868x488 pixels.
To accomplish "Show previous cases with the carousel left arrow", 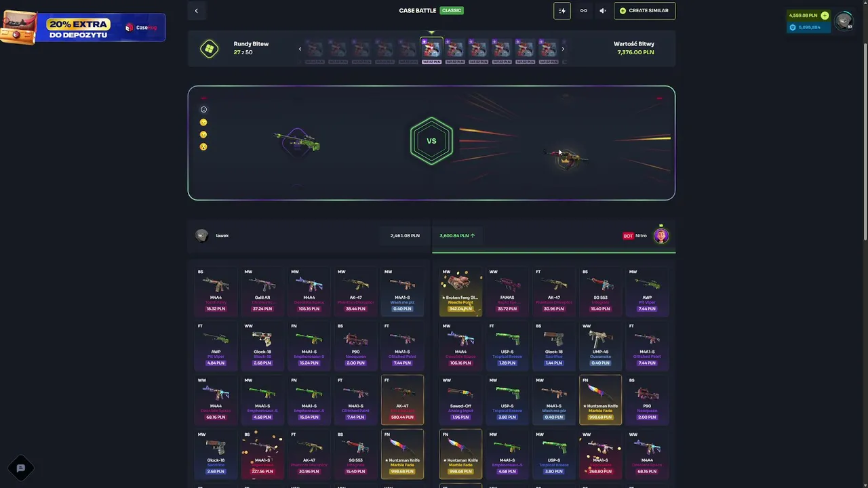I will [300, 49].
